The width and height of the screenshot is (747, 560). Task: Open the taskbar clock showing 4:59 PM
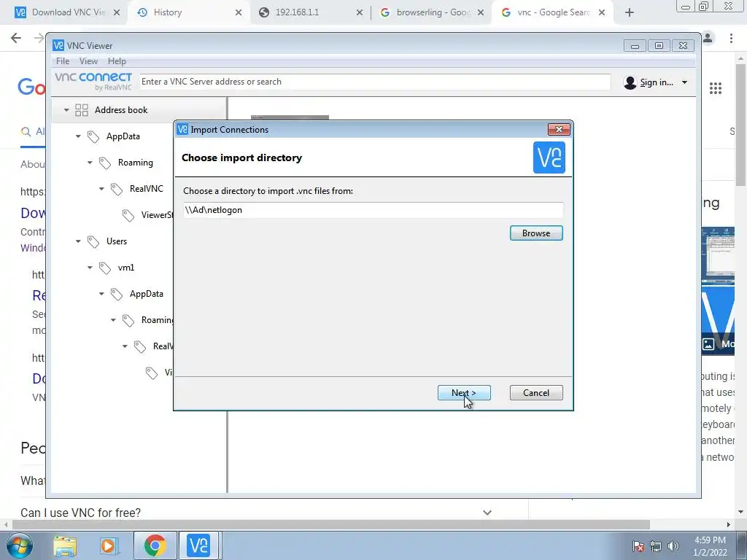[710, 546]
